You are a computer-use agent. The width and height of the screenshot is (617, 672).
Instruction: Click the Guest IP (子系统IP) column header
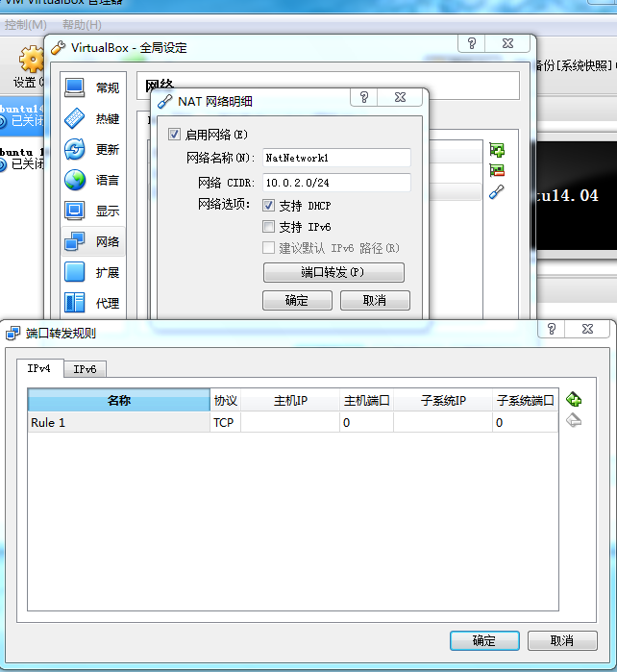tap(443, 400)
